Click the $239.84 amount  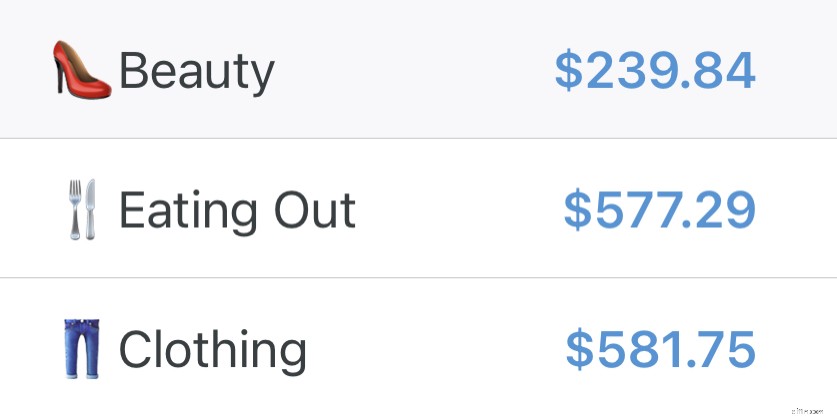[x=655, y=71]
